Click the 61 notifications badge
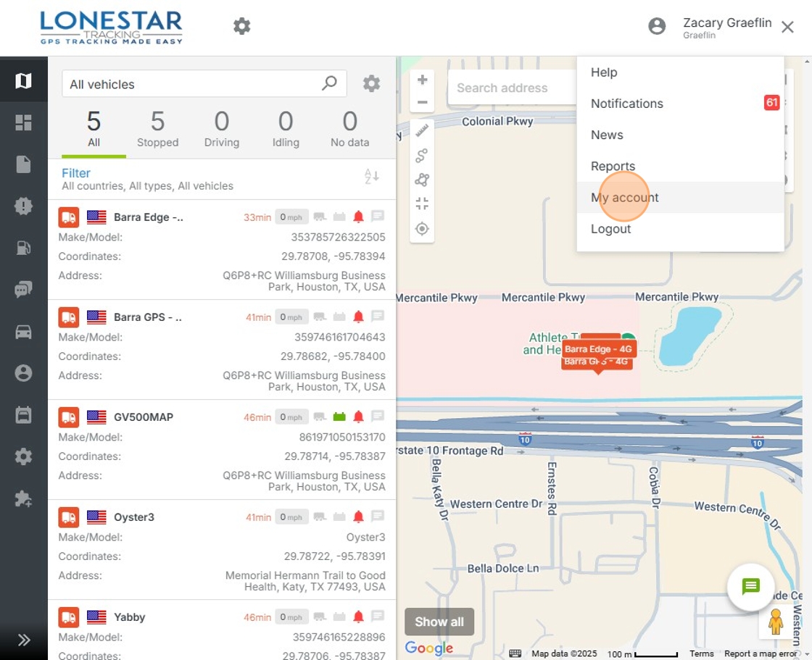 coord(771,102)
